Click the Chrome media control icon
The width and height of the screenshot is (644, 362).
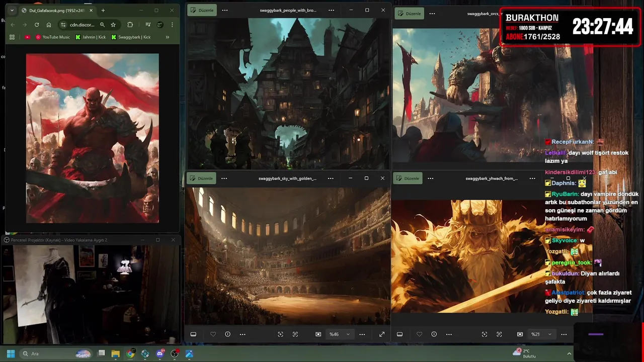point(148,25)
